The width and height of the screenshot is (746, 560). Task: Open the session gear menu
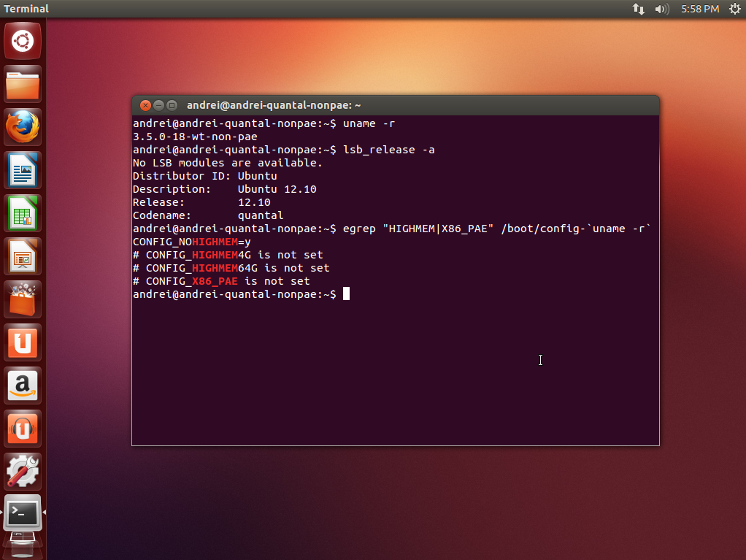click(734, 9)
